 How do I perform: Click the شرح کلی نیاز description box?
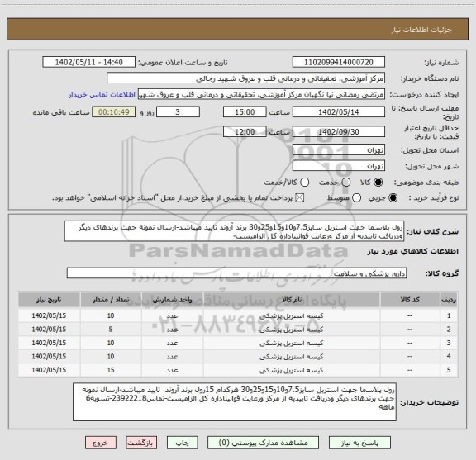(234, 231)
